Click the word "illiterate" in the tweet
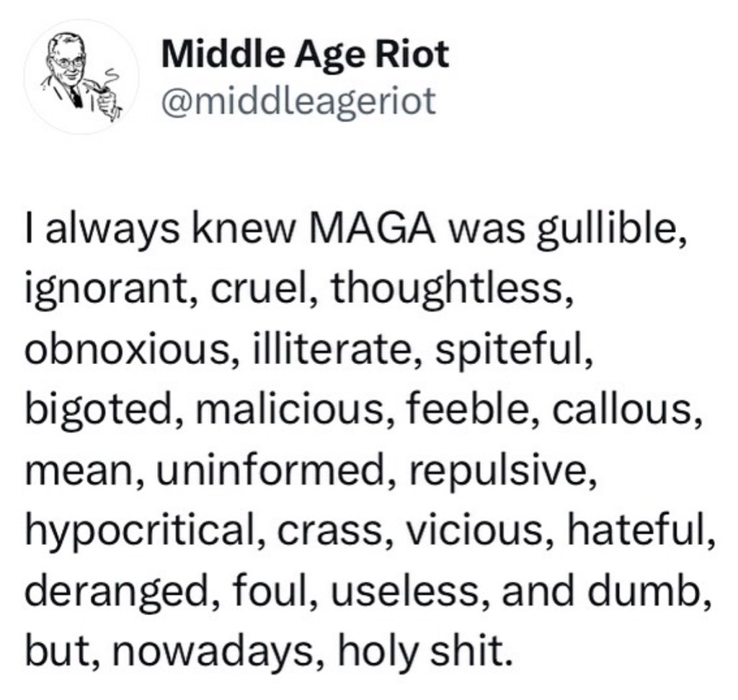Viewport: 738px width, 700px height. (x=327, y=347)
